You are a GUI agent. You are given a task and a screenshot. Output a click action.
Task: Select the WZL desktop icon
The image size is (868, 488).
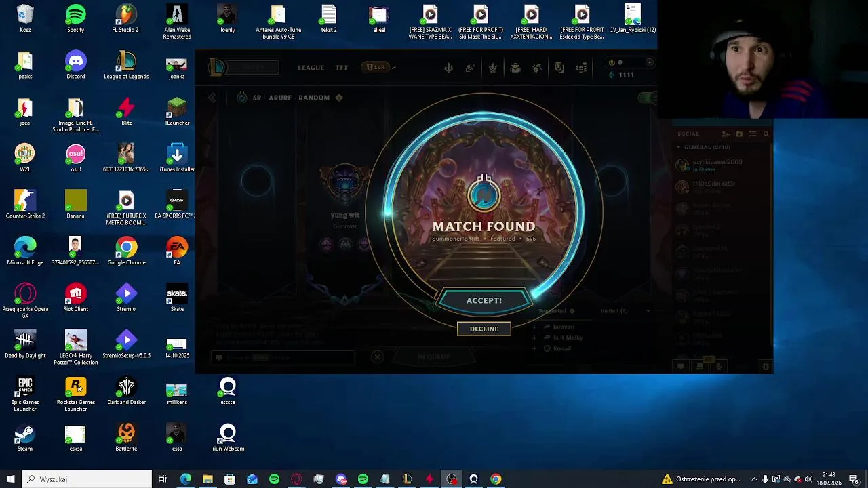pyautogui.click(x=25, y=159)
